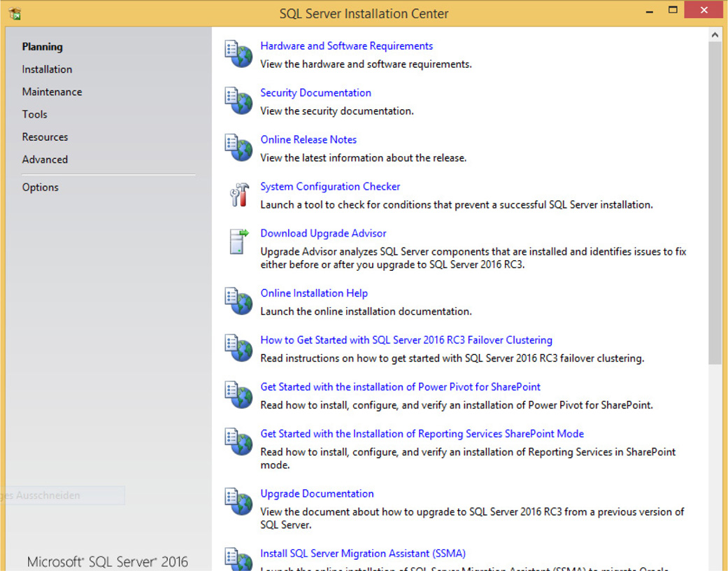Click the Failover Clustering globe icon

238,348
